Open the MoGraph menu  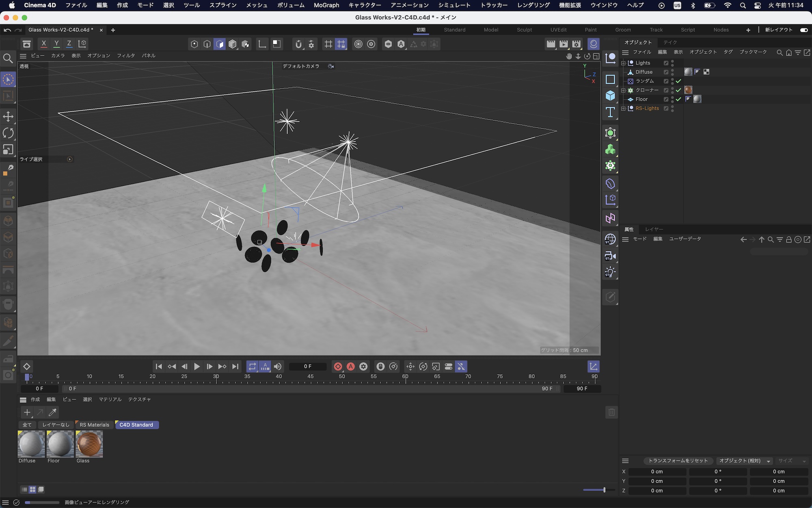click(x=326, y=5)
